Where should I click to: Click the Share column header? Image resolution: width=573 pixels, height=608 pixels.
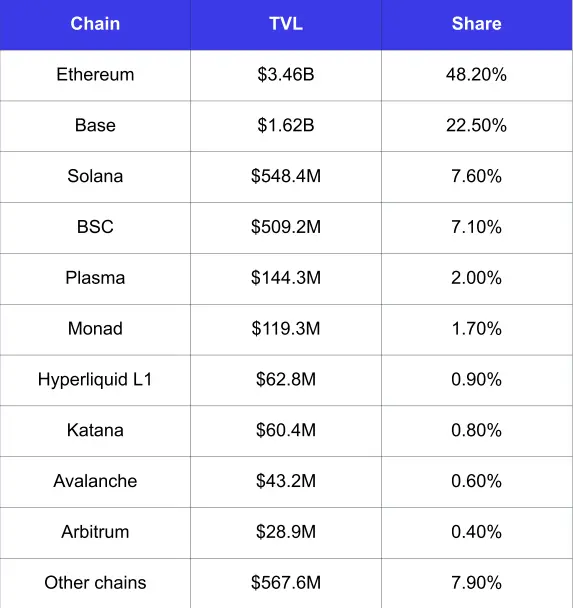(x=476, y=24)
